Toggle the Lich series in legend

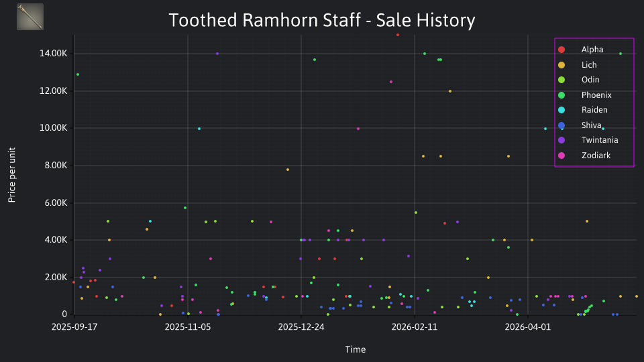tap(578, 65)
